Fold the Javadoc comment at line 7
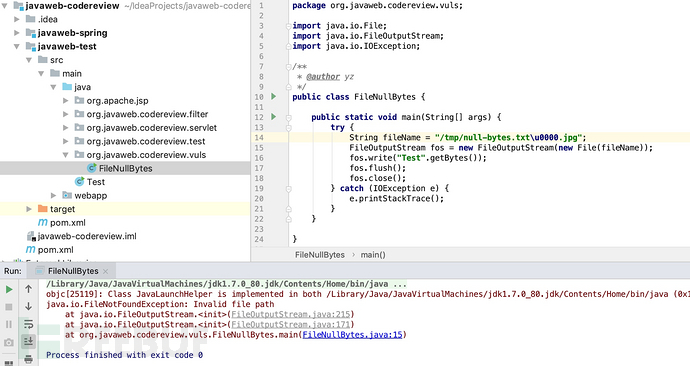This screenshot has width=690, height=366. 288,67
